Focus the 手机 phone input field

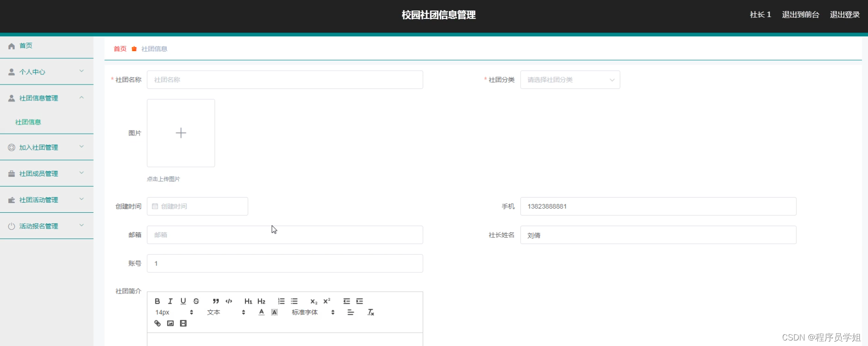658,206
